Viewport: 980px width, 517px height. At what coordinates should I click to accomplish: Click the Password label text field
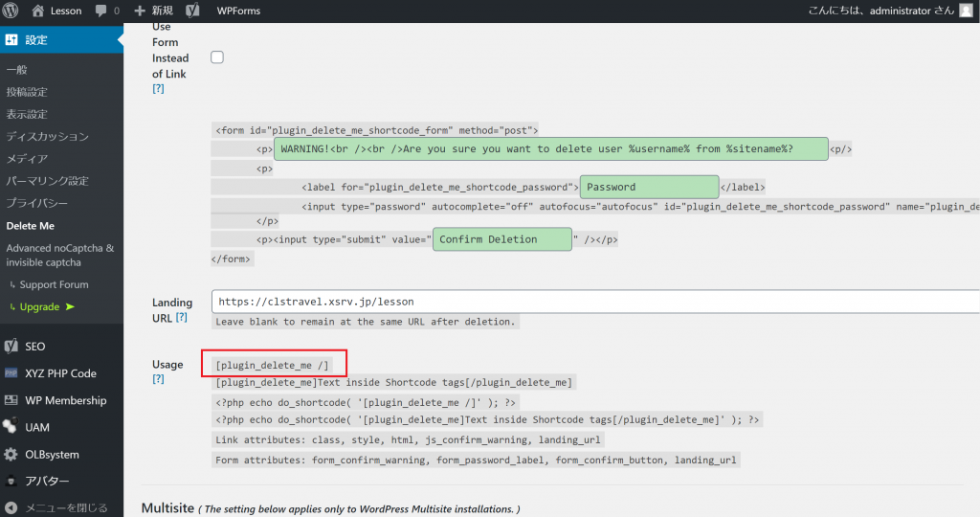click(650, 187)
